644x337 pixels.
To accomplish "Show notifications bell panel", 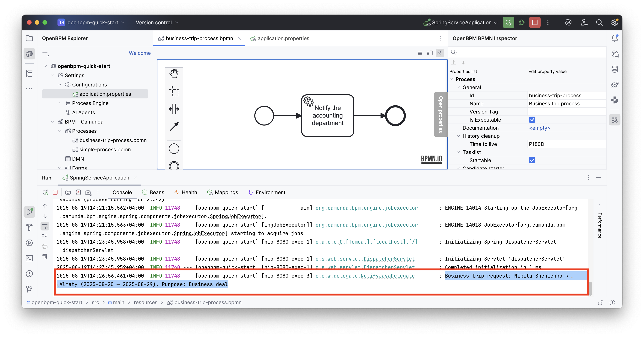I will click(614, 38).
